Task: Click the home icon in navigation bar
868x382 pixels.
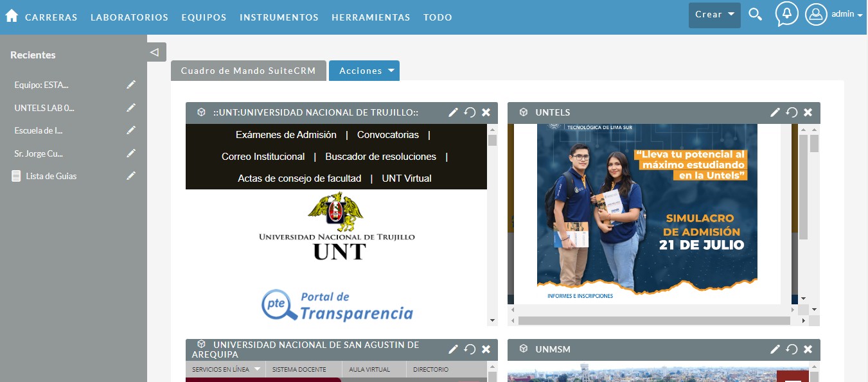Action: tap(12, 16)
